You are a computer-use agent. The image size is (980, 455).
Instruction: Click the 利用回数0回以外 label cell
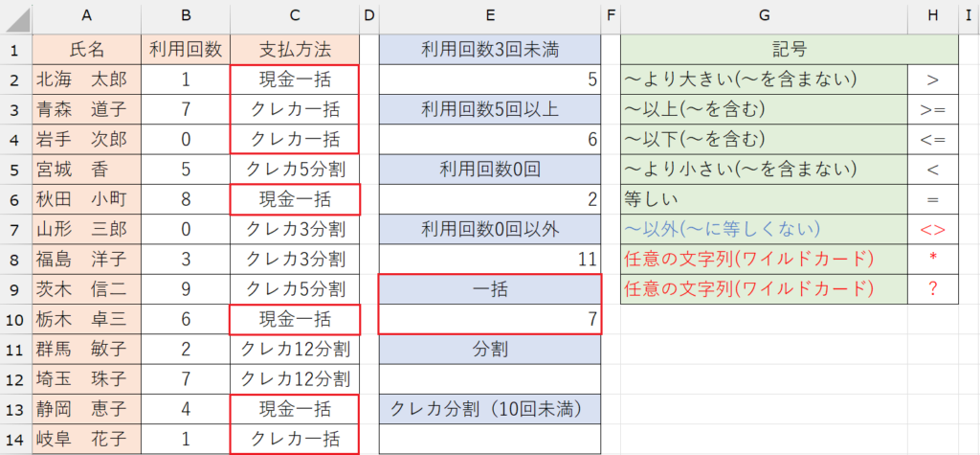point(490,229)
